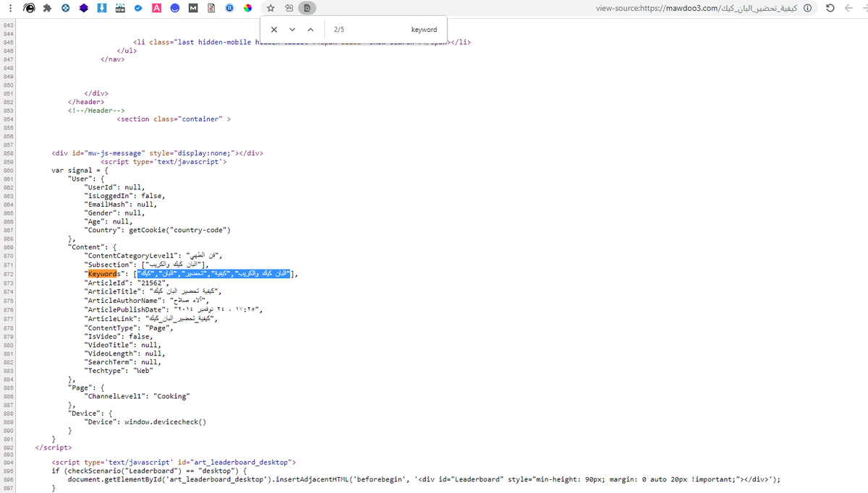
Task: Click the checkScenario("Leaderboard") if line
Action: (x=149, y=470)
